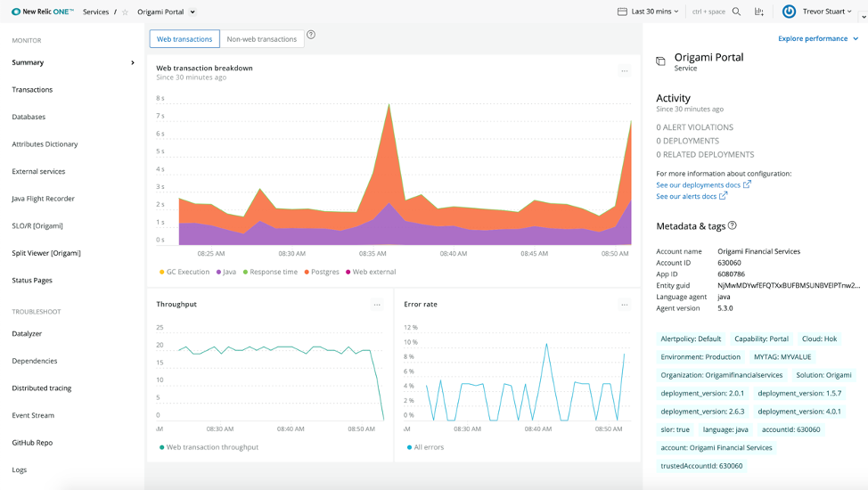Open Split Viewer [Origami] sidebar item

tap(46, 253)
